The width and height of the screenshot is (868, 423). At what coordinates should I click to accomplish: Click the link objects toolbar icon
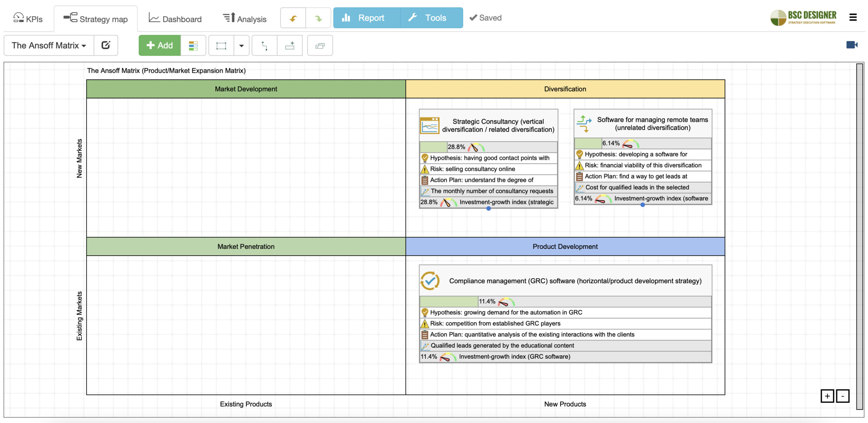point(320,45)
